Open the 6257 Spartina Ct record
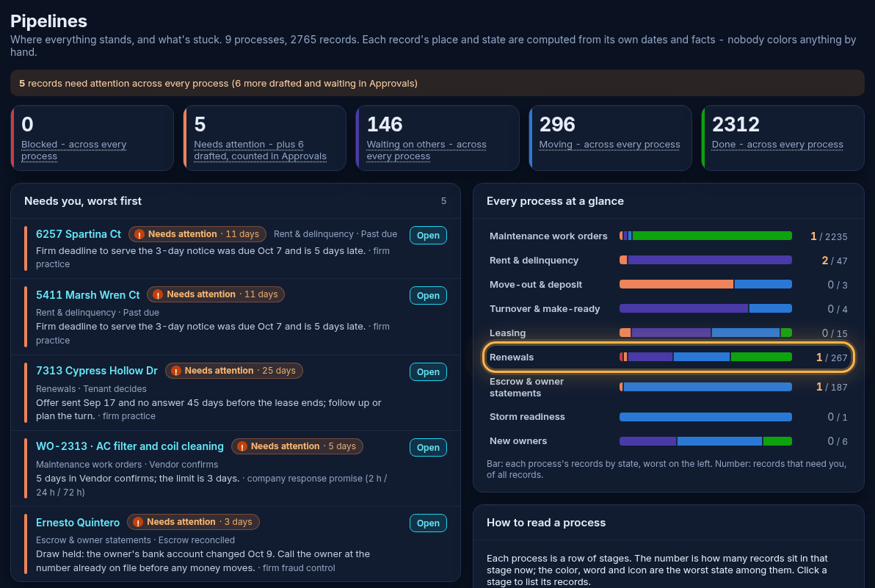The width and height of the screenshot is (875, 588). click(x=428, y=236)
